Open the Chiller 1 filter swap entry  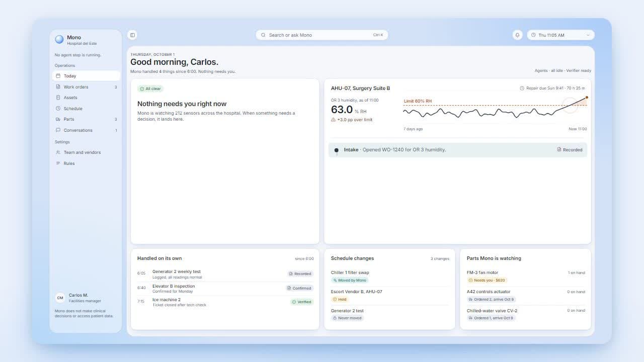(x=350, y=273)
